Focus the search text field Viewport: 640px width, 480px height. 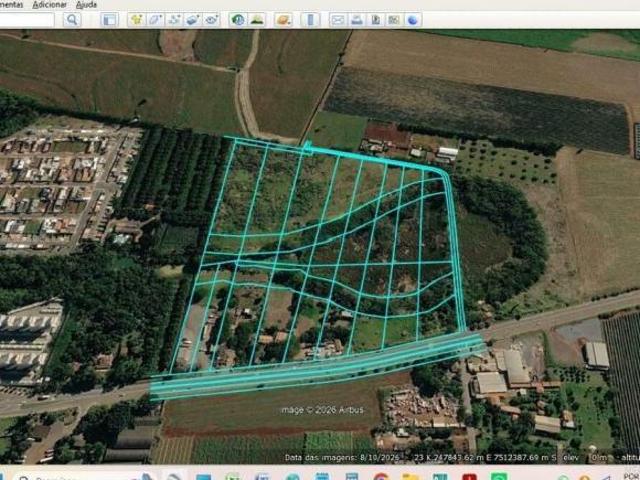tap(27, 19)
